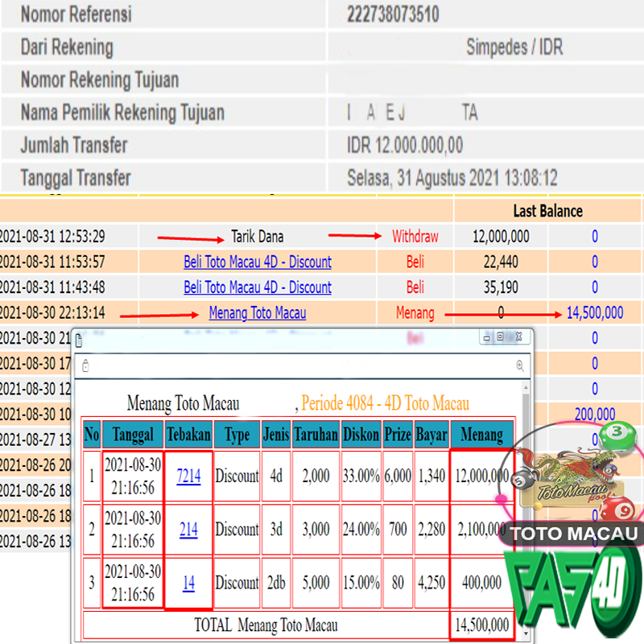The height and width of the screenshot is (644, 644).
Task: Maximize the Menang Toto Macau popup
Action: pos(500,336)
